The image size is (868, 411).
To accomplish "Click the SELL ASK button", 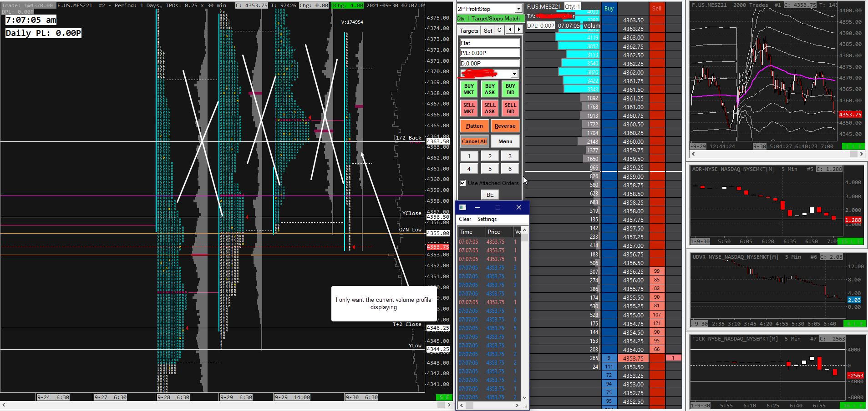I will (x=490, y=108).
